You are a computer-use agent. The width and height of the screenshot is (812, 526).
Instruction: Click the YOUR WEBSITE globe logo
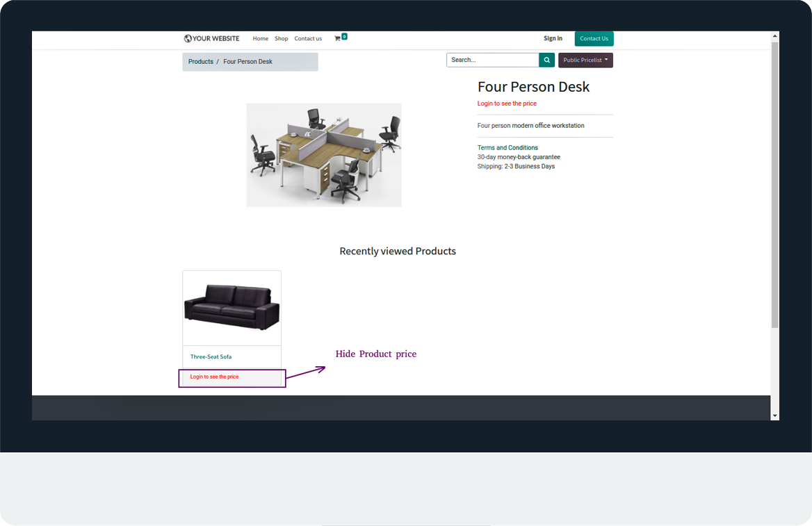tap(211, 38)
